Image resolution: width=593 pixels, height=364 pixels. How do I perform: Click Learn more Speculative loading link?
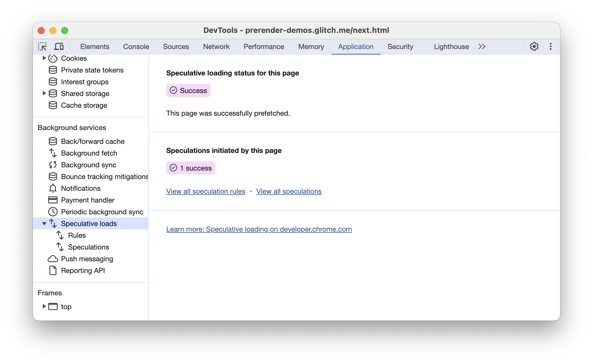click(259, 229)
